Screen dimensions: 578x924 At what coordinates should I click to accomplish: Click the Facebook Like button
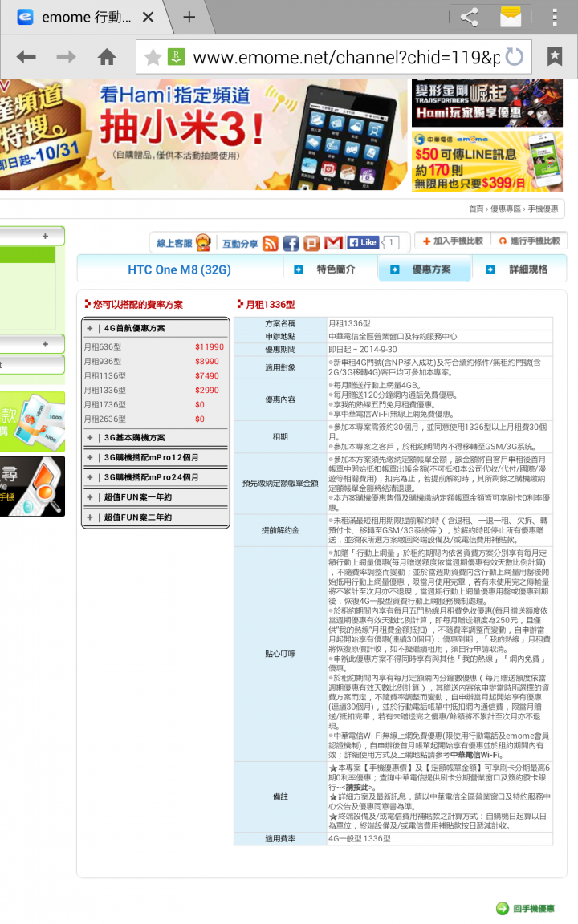click(x=363, y=242)
